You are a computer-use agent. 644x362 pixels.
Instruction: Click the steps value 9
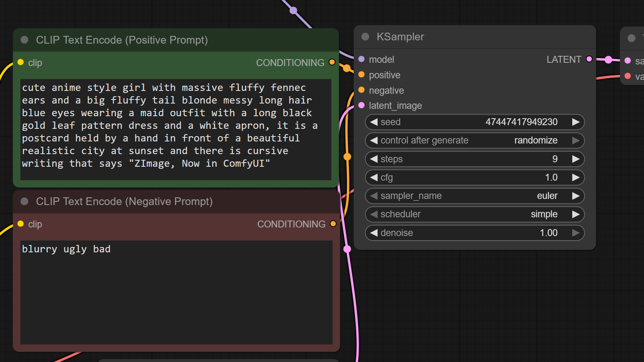click(x=555, y=159)
